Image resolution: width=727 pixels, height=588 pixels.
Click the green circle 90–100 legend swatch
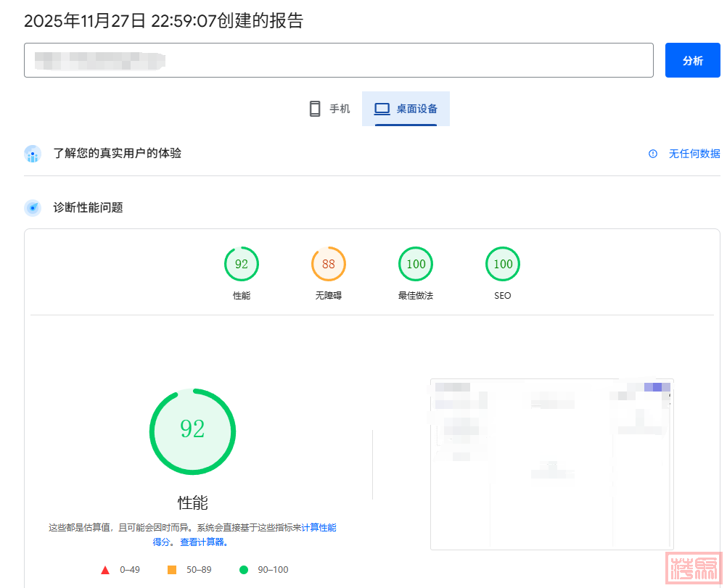(x=244, y=570)
